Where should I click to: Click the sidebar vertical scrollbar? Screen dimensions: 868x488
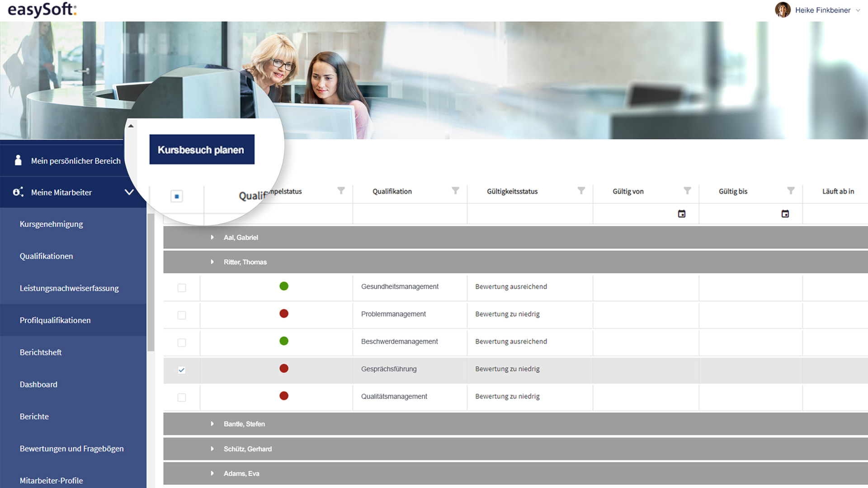point(151,282)
